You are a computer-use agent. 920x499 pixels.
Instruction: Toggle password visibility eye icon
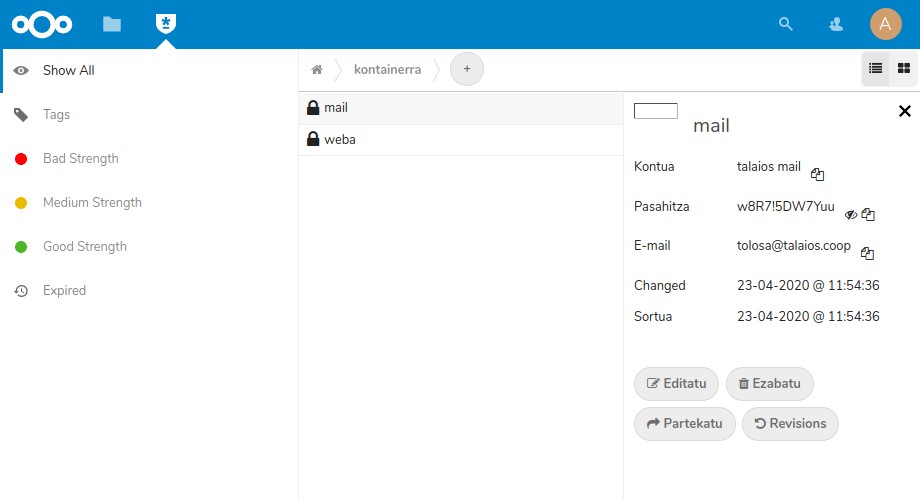[x=851, y=214]
